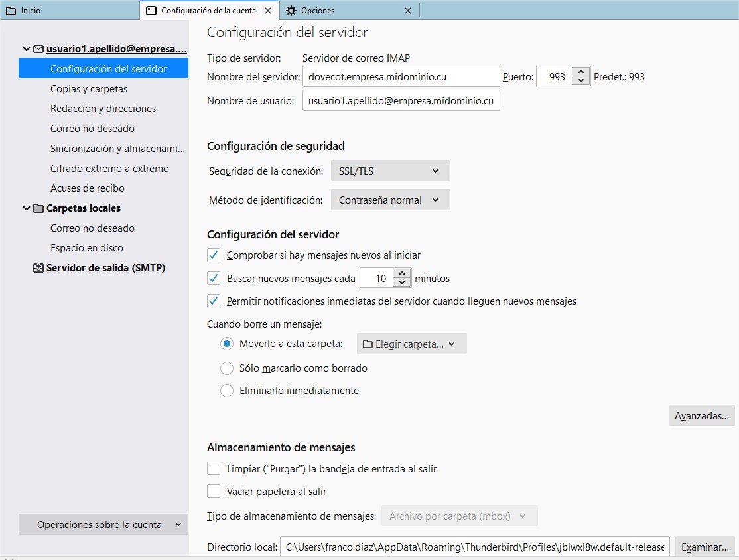Click the Inicio folder icon in tab bar
Screen dimensions: 739x560
11,11
